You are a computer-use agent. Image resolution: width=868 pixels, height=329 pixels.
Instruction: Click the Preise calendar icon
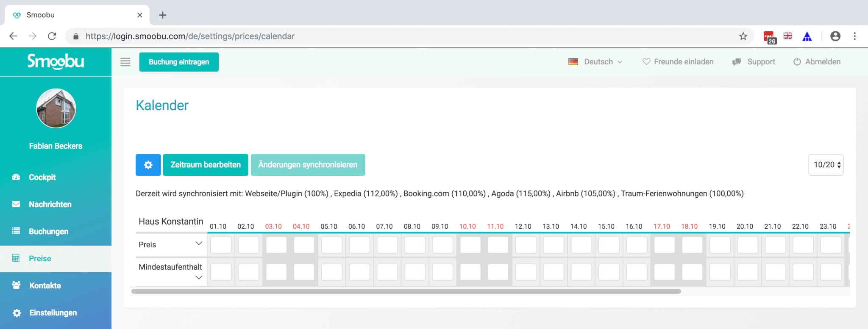tap(16, 258)
